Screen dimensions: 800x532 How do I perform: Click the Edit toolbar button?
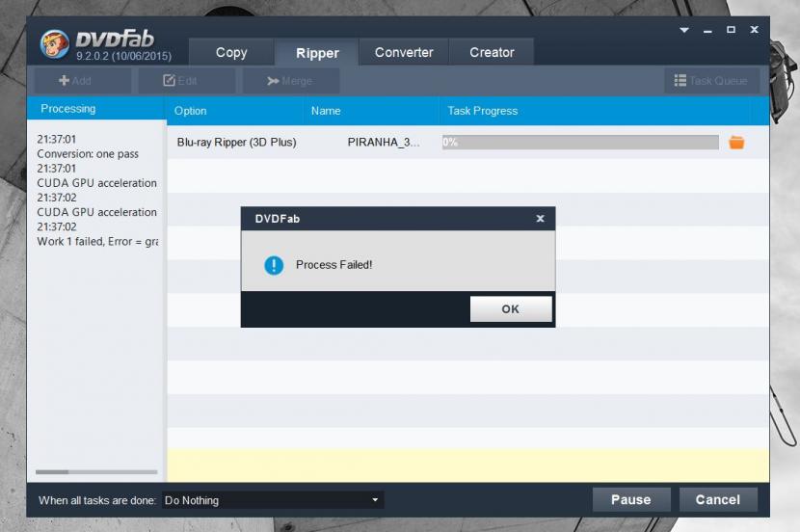[187, 81]
